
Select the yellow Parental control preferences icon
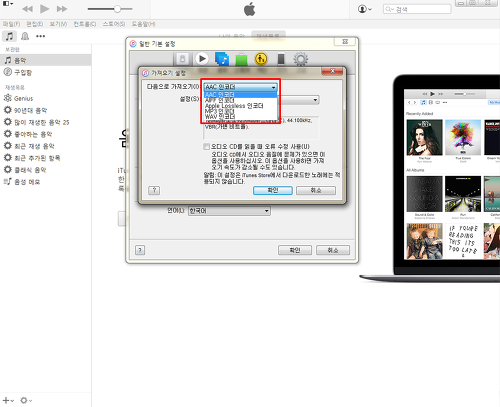point(261,59)
